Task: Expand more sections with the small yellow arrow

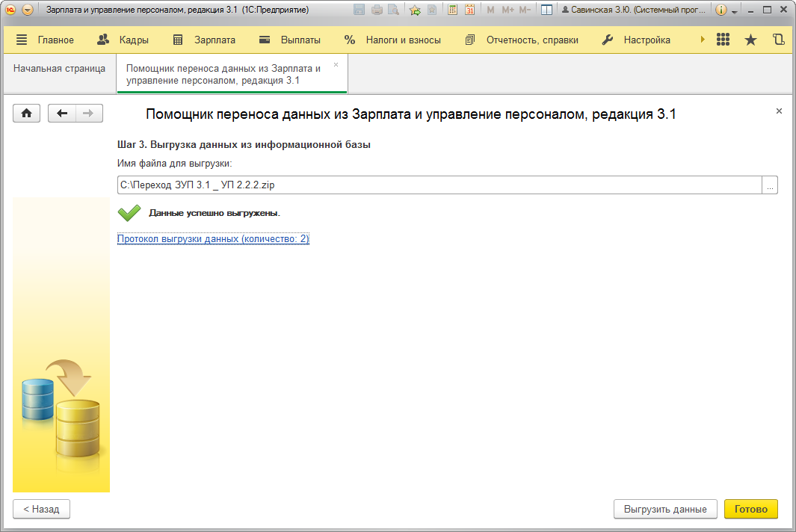Action: pos(703,40)
